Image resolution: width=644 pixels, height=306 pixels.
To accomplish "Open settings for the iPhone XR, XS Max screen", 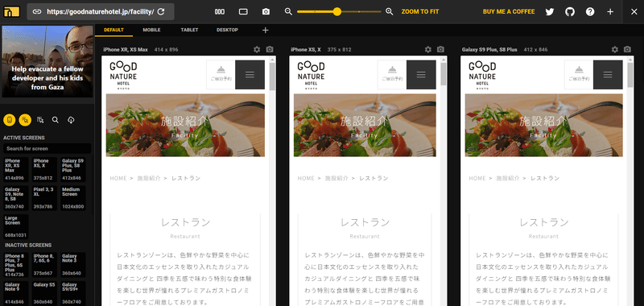I will [257, 49].
